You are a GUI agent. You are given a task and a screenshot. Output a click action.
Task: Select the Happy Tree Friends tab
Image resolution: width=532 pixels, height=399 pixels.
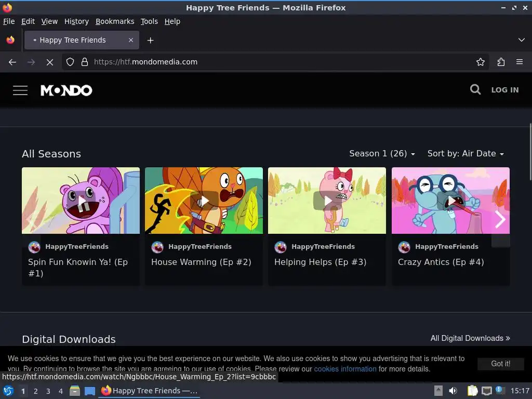[82, 40]
